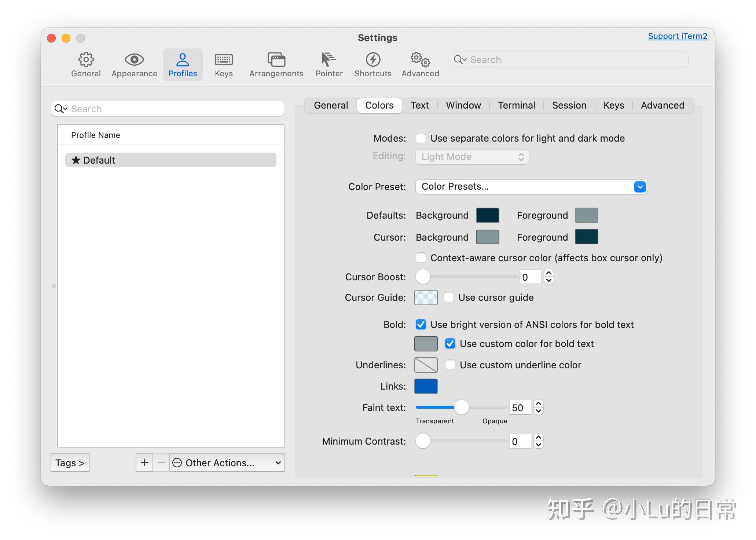Click the plus icon to add profile
756x540 pixels.
(x=144, y=463)
